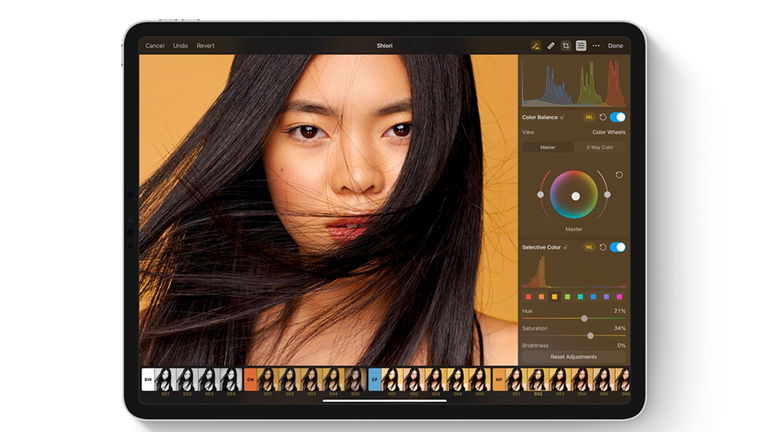Click the Saturation value 34%
Viewport: 768px width, 432px height.
click(x=620, y=328)
